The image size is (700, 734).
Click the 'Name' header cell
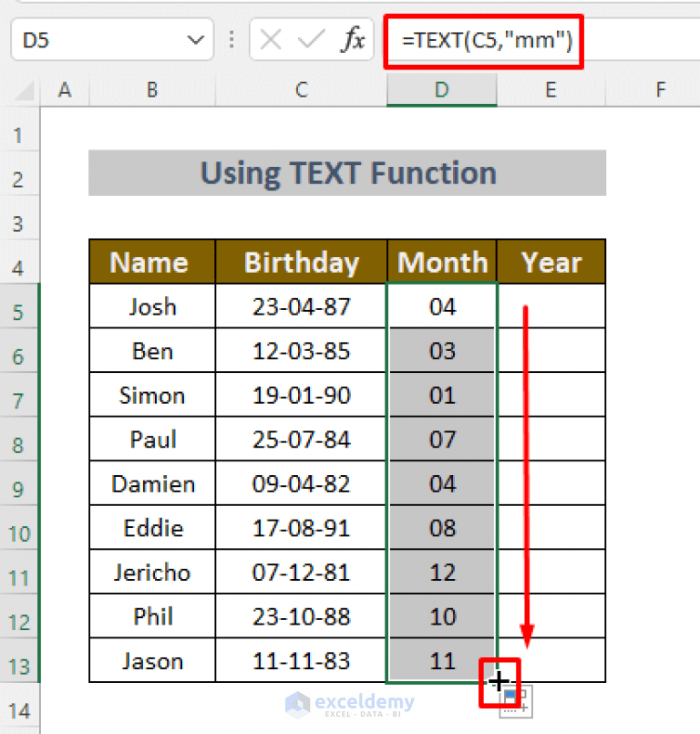pos(152,262)
